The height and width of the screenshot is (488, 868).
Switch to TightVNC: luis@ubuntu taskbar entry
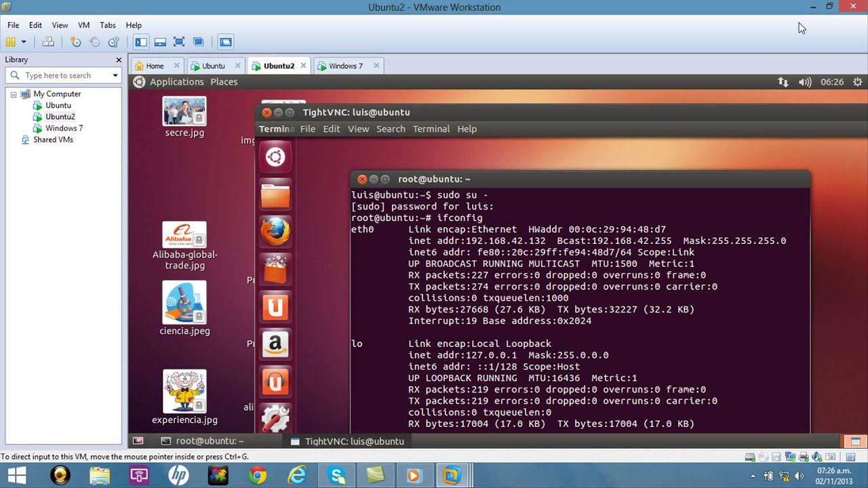tap(347, 441)
